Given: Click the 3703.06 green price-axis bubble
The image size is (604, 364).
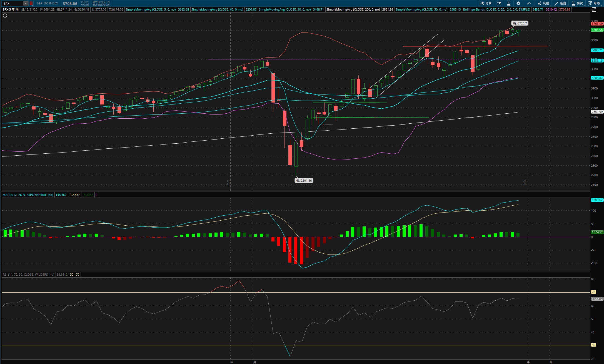Looking at the screenshot, I should pyautogui.click(x=597, y=30).
